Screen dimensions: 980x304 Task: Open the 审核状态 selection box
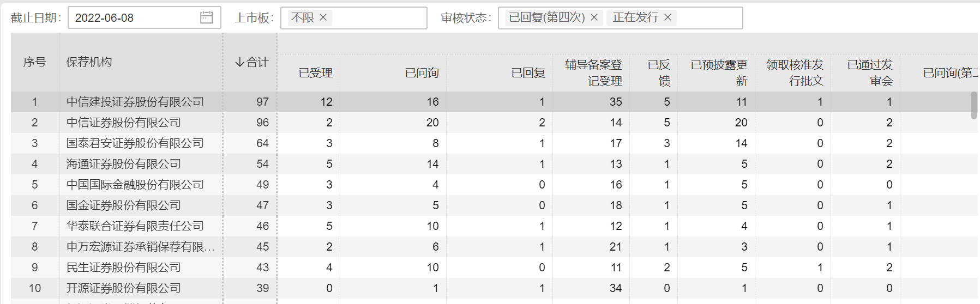(x=620, y=17)
